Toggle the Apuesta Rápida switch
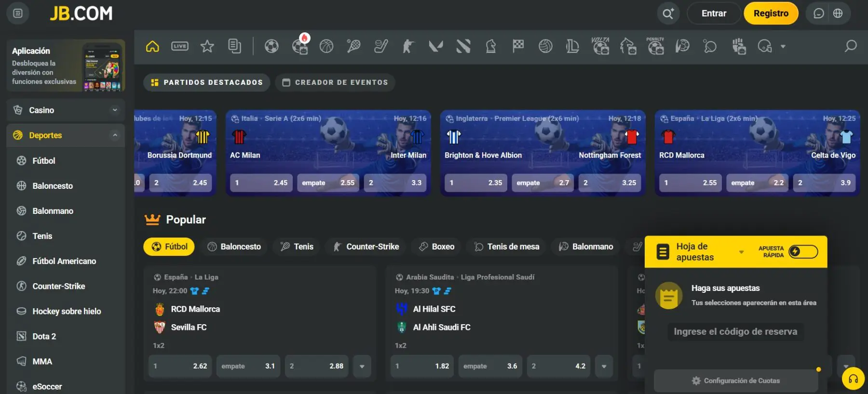 point(803,251)
